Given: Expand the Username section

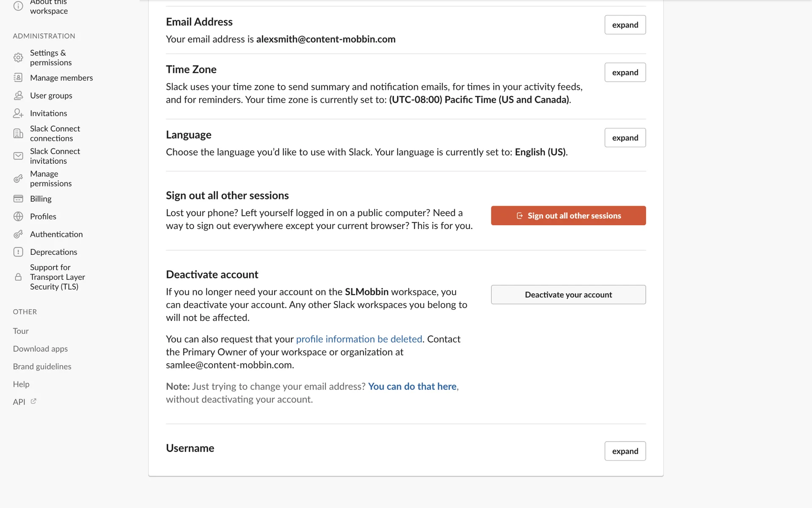Looking at the screenshot, I should click(x=625, y=451).
